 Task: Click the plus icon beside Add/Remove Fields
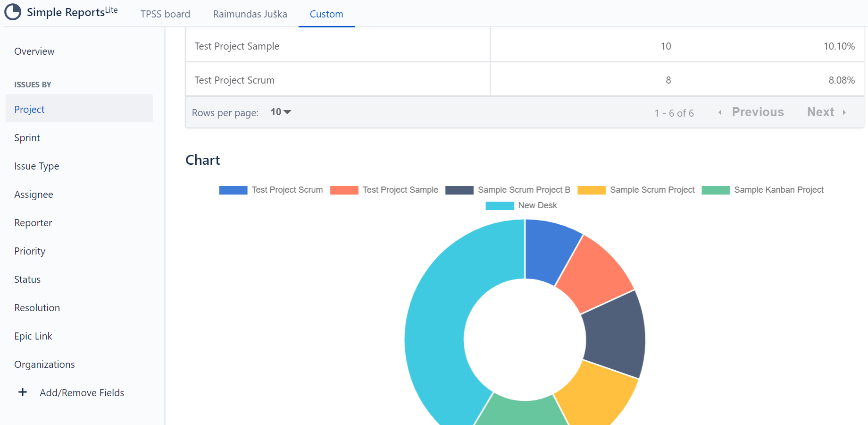coord(22,392)
